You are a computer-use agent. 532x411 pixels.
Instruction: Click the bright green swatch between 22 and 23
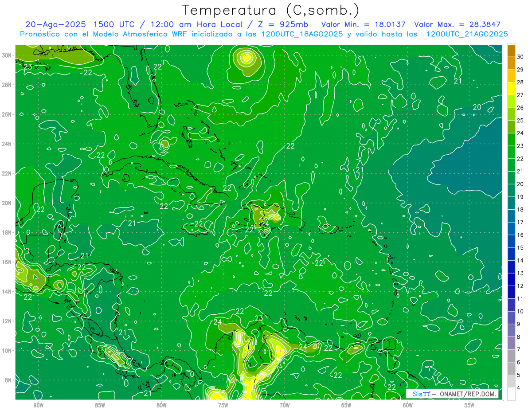[511, 152]
